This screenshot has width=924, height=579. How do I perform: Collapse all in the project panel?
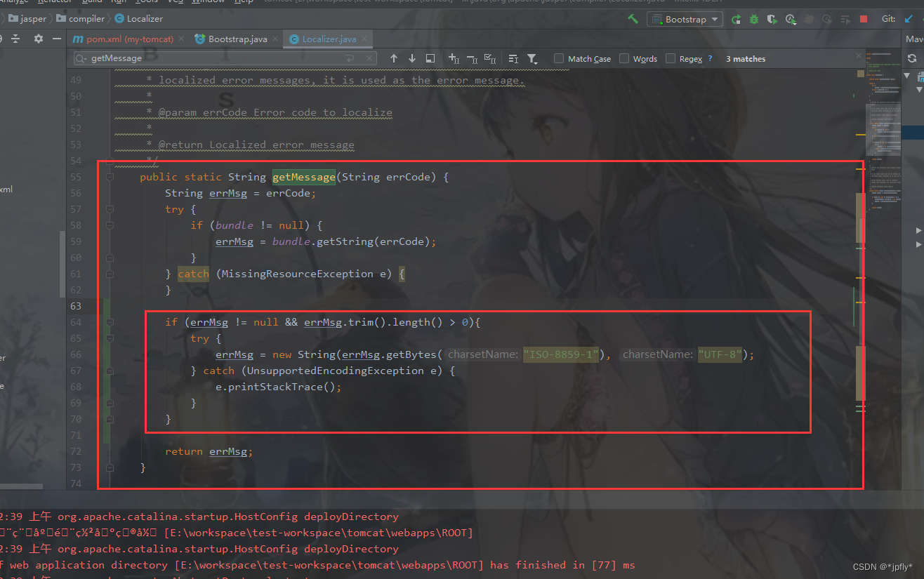click(x=15, y=39)
